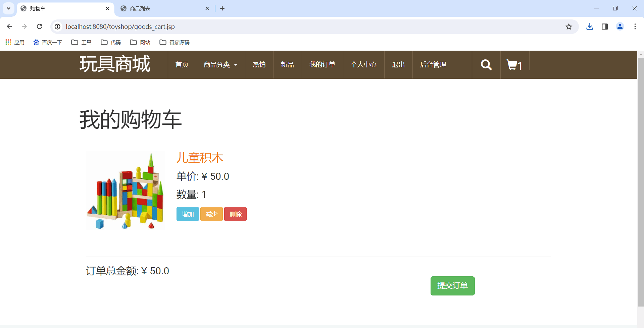
Task: Open the shopping cart icon in navbar
Action: point(514,65)
